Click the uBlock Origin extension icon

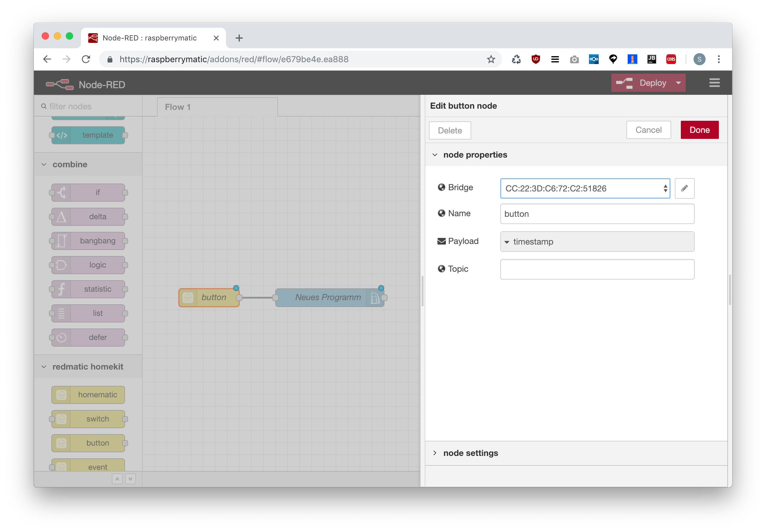(536, 59)
